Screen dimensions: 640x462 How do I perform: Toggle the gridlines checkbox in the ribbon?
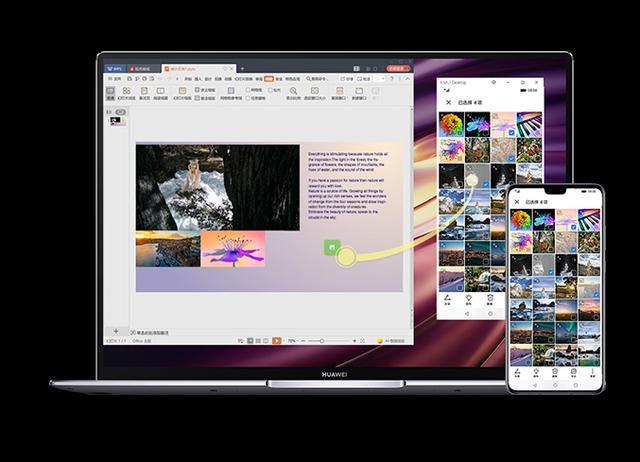tap(248, 89)
